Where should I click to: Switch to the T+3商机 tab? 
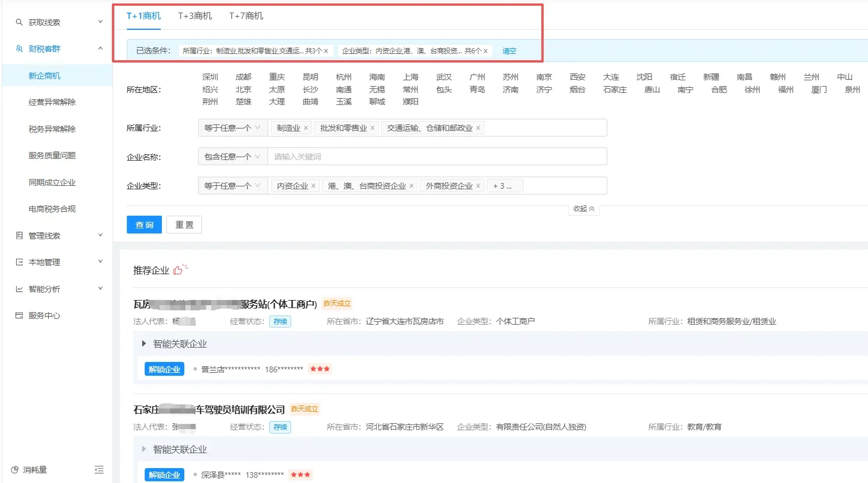[x=195, y=16]
